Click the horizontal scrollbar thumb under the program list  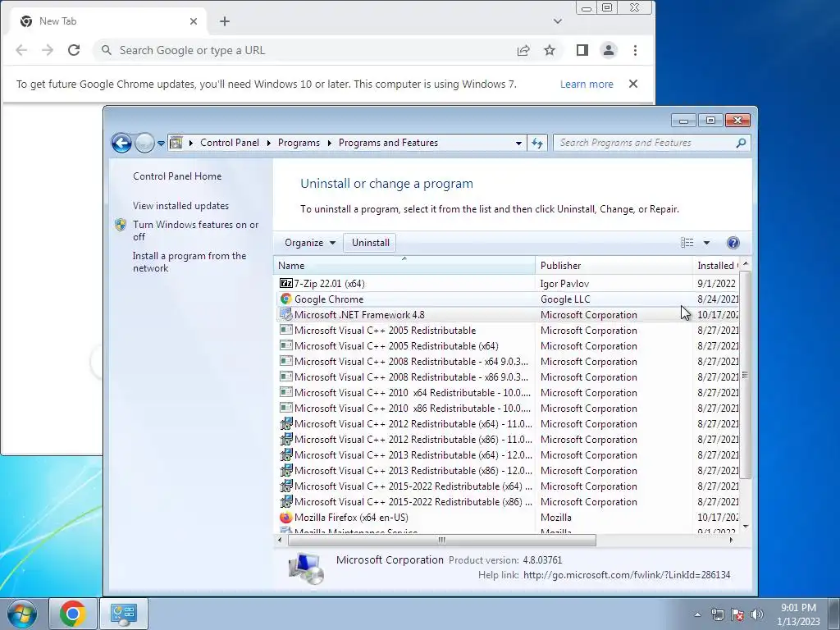pyautogui.click(x=442, y=540)
